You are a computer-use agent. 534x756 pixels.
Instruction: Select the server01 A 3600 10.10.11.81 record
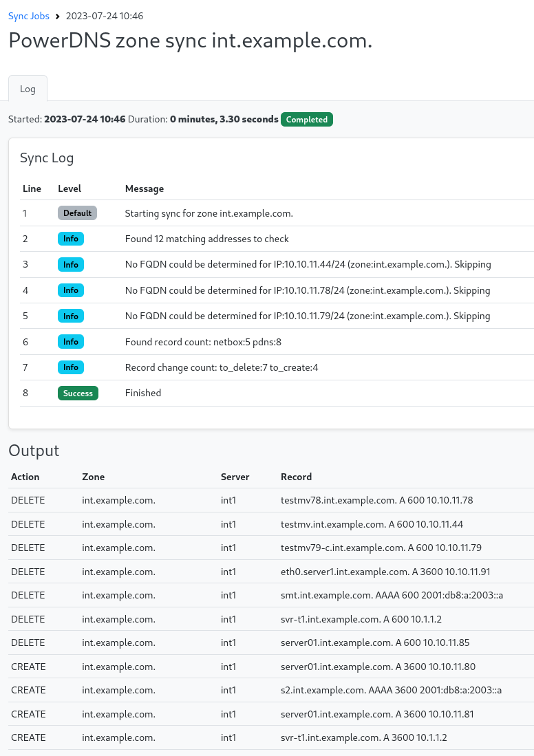tap(377, 714)
